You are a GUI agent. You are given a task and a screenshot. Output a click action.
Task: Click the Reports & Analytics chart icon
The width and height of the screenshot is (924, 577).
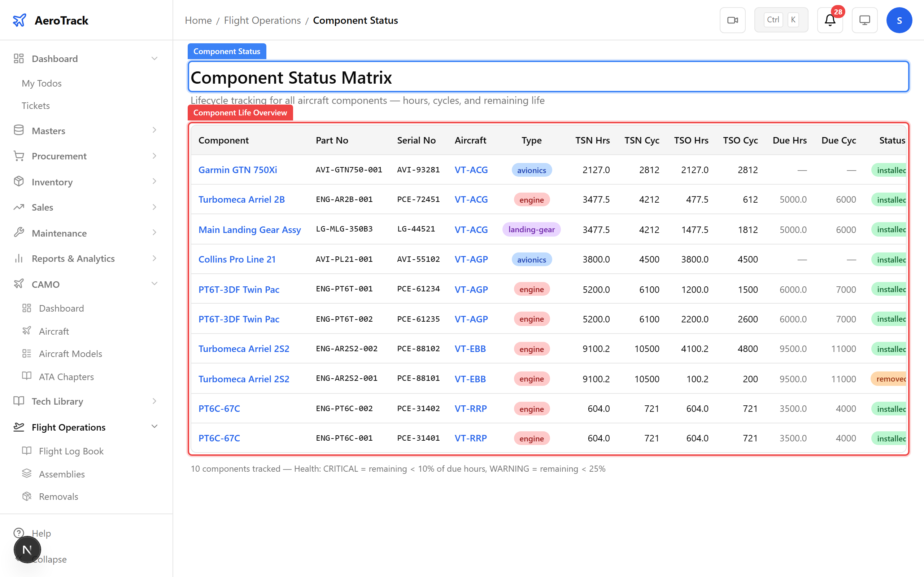[19, 258]
